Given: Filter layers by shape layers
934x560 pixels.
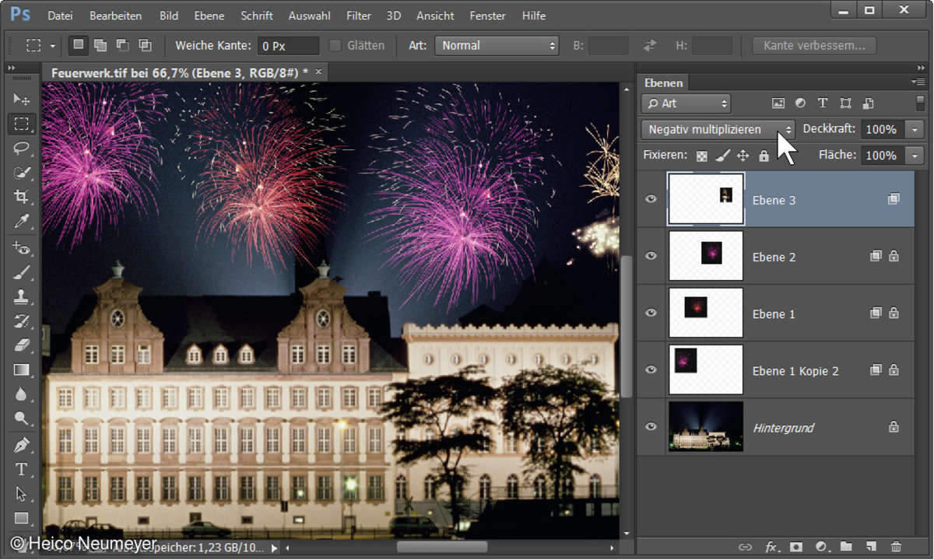Looking at the screenshot, I should (x=846, y=103).
